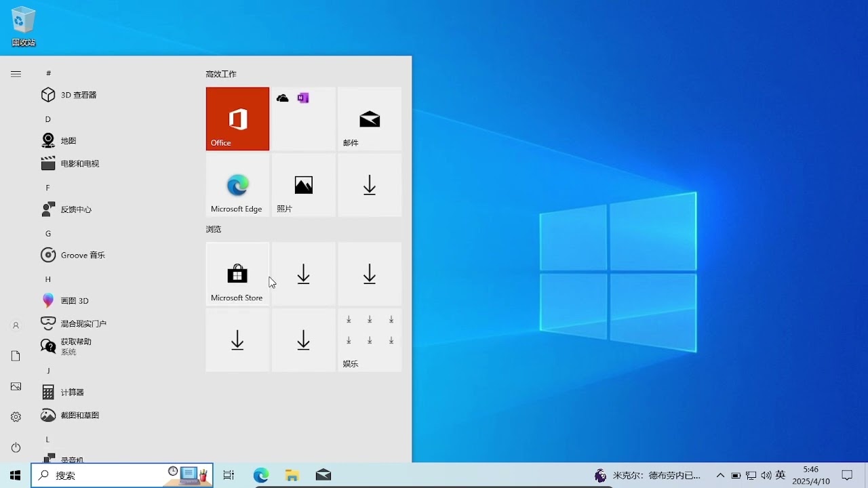Image resolution: width=868 pixels, height=488 pixels.
Task: Open Documents from the Start rail
Action: pos(16,356)
